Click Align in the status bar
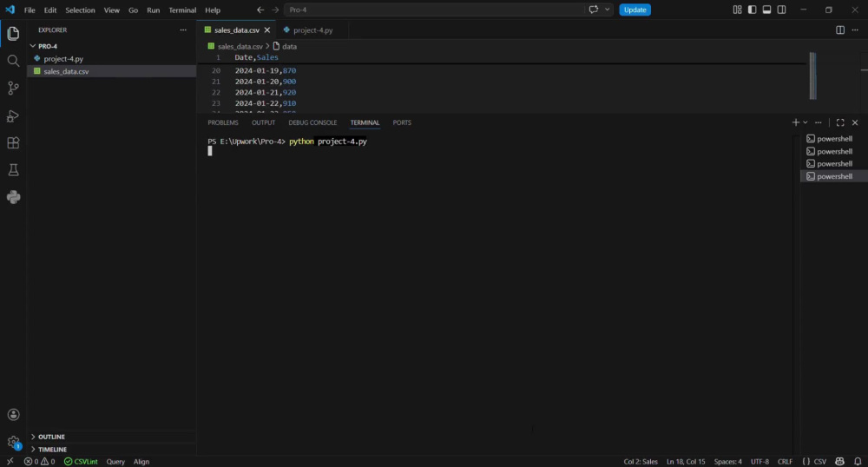Image resolution: width=868 pixels, height=467 pixels. pos(141,462)
